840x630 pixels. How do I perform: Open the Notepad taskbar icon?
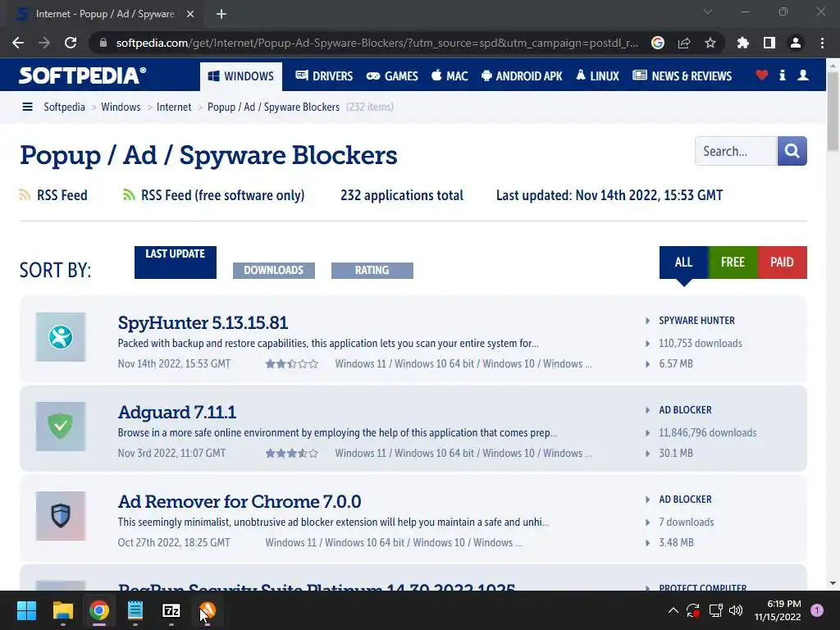pos(135,610)
